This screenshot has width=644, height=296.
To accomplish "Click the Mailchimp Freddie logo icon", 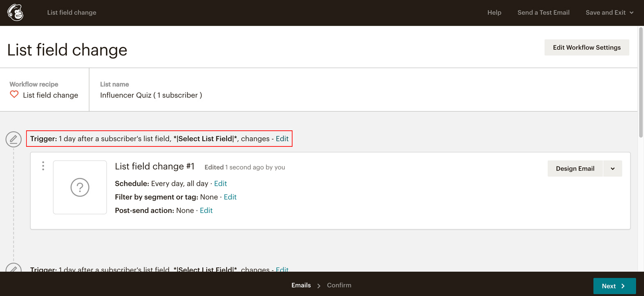I will (16, 13).
